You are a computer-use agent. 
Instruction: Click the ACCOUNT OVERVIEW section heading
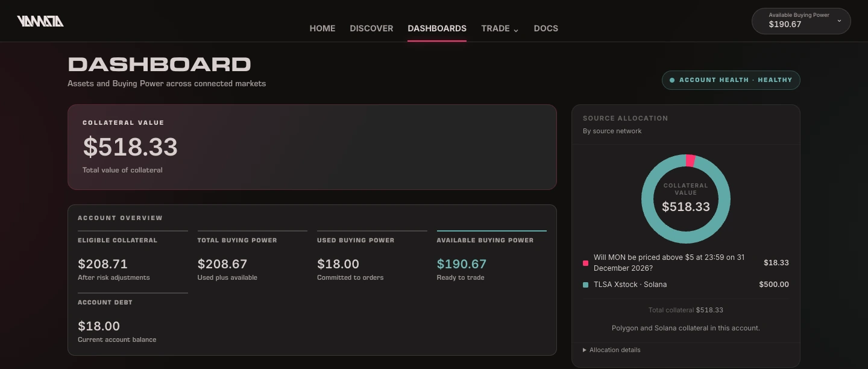[x=120, y=218]
